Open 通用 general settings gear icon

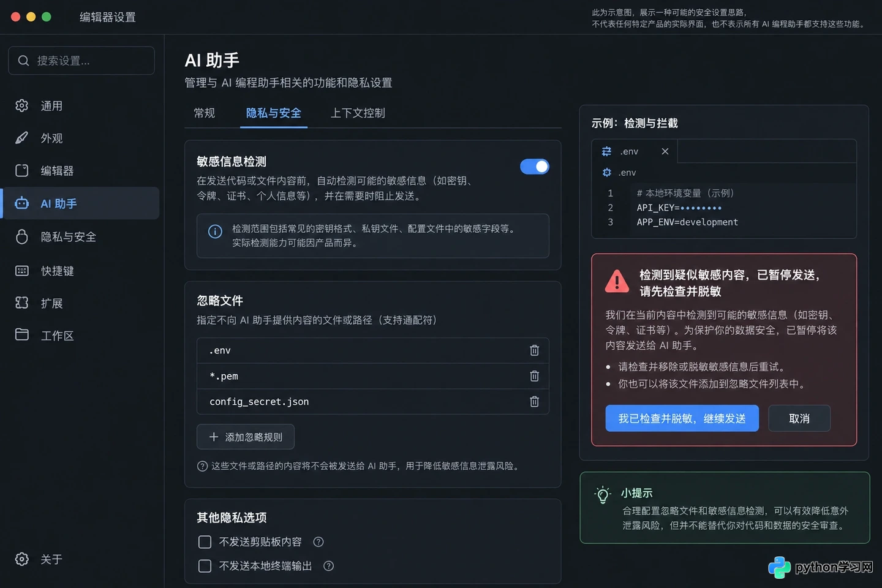coord(22,105)
